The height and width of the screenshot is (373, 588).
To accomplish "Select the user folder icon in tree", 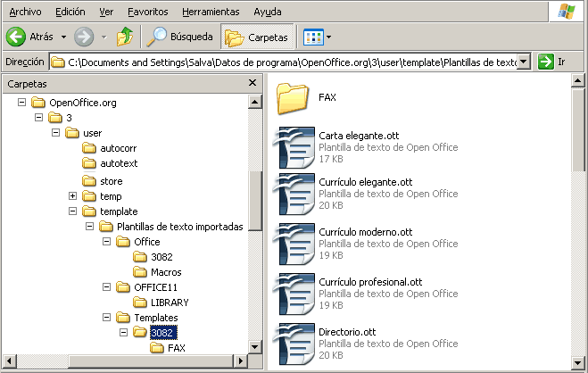I will click(x=71, y=133).
